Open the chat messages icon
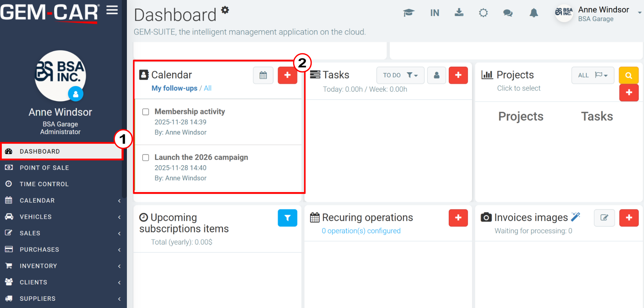This screenshot has width=644, height=308. pyautogui.click(x=508, y=13)
